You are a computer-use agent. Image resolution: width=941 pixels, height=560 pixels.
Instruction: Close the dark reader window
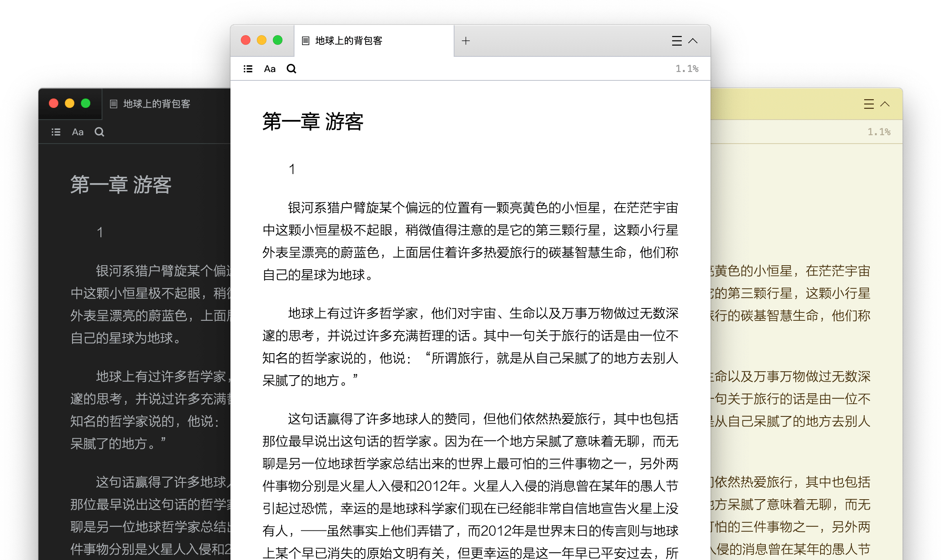pyautogui.click(x=54, y=104)
